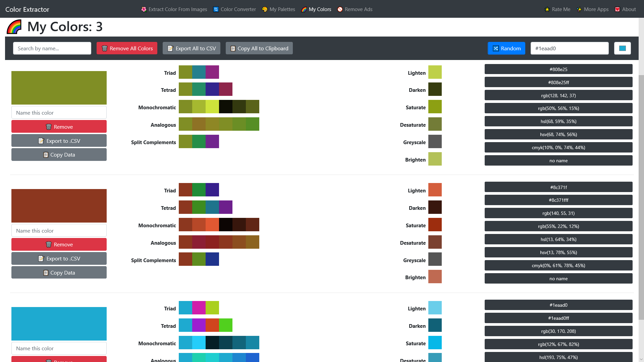
Task: Remove the olive green color
Action: point(59,127)
